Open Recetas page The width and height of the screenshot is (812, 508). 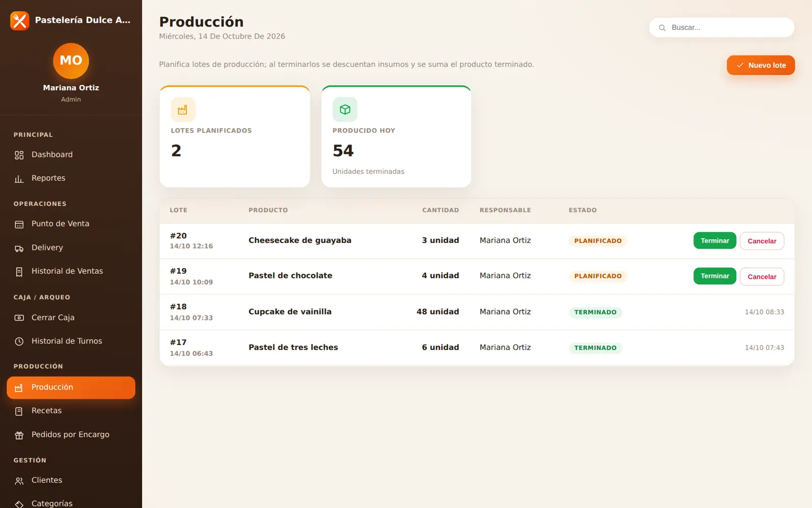71,410
